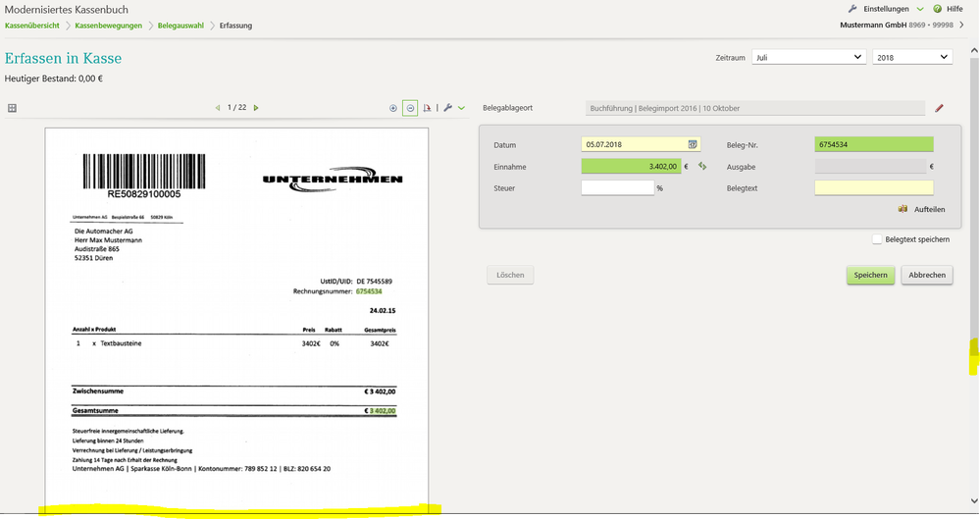Image resolution: width=980 pixels, height=519 pixels.
Task: Click the 'Mustermann GmbH' client name
Action: (873, 25)
